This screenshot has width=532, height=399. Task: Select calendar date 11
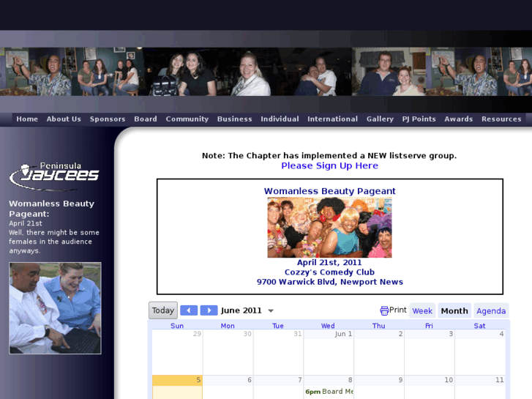point(499,380)
